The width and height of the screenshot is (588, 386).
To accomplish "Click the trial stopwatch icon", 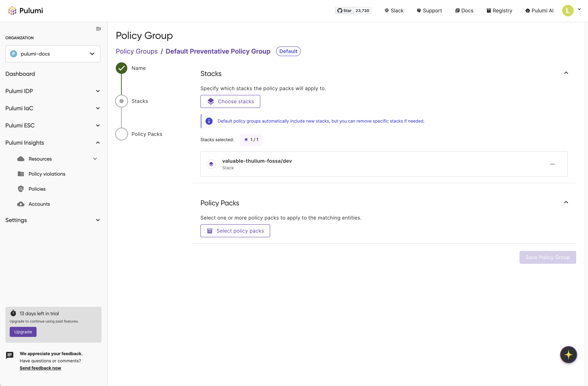I will click(13, 313).
